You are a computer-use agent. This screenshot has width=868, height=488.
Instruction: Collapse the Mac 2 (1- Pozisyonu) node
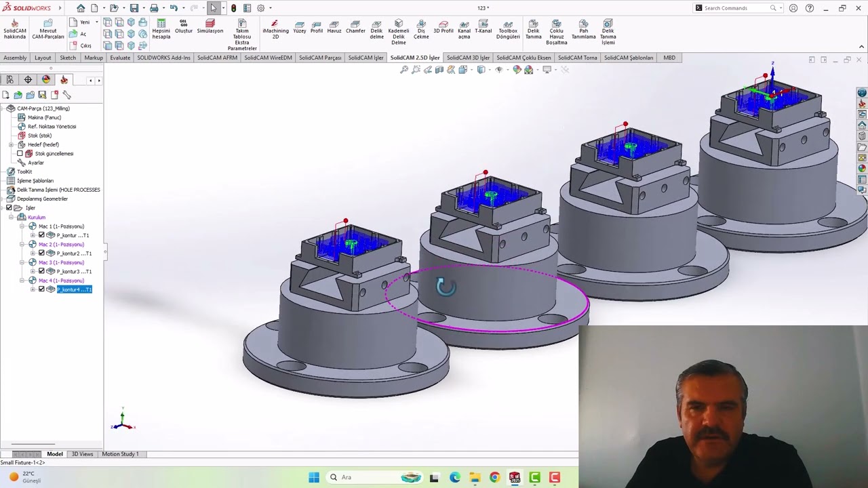pyautogui.click(x=22, y=244)
